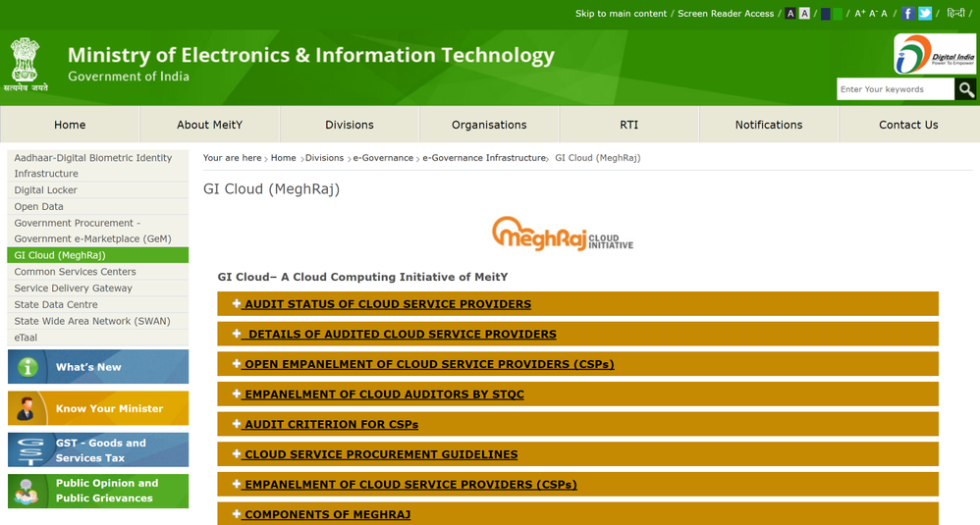The width and height of the screenshot is (980, 525).
Task: Click the Public Grievances banner icon
Action: tap(27, 492)
